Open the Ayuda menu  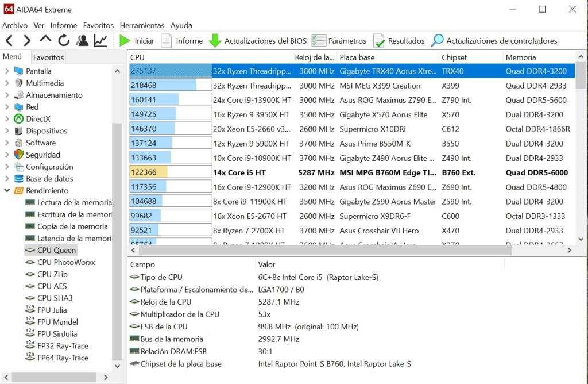point(181,25)
